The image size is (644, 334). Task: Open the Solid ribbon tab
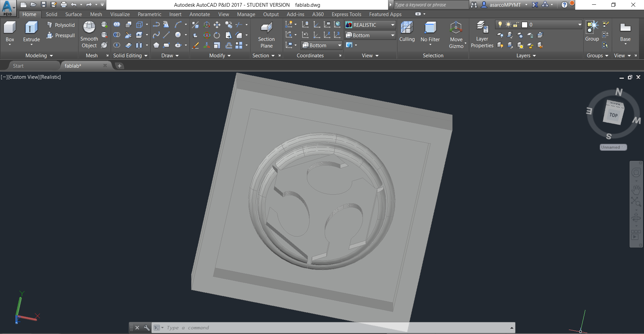pyautogui.click(x=51, y=14)
